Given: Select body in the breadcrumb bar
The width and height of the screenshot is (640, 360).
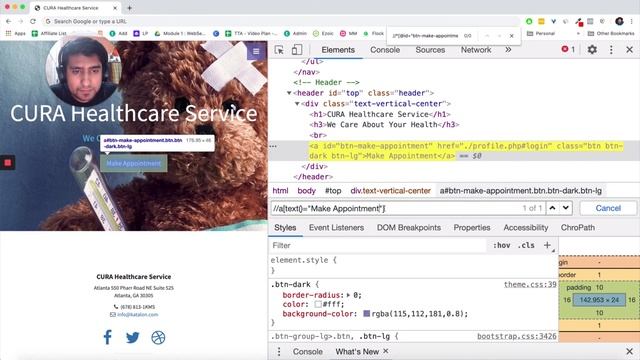Looking at the screenshot, I should (x=307, y=191).
